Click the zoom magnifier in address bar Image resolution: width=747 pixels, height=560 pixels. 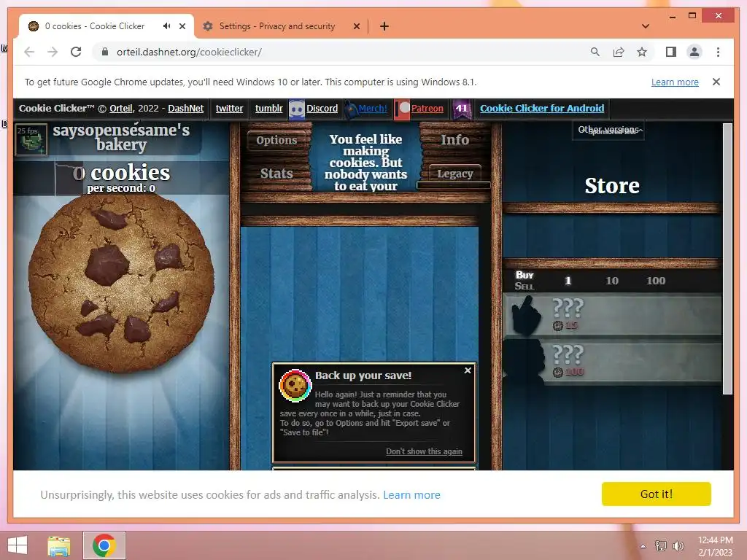coord(595,52)
